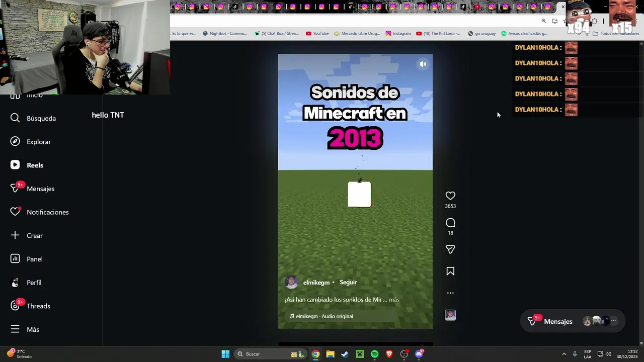Toggle the reel sound speaker icon
Screen dimensions: 644x362
(423, 64)
